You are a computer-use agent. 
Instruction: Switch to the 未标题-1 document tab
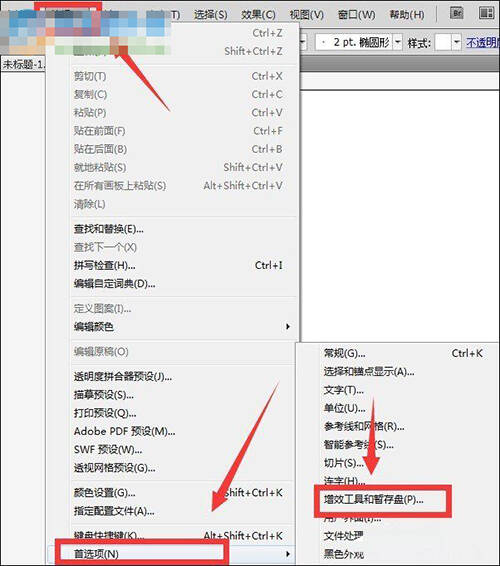pyautogui.click(x=24, y=64)
